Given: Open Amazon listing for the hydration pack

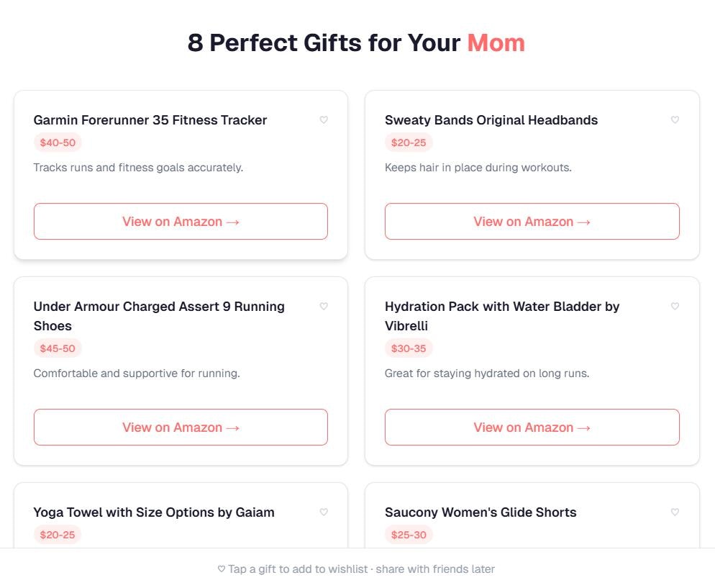Looking at the screenshot, I should point(532,428).
